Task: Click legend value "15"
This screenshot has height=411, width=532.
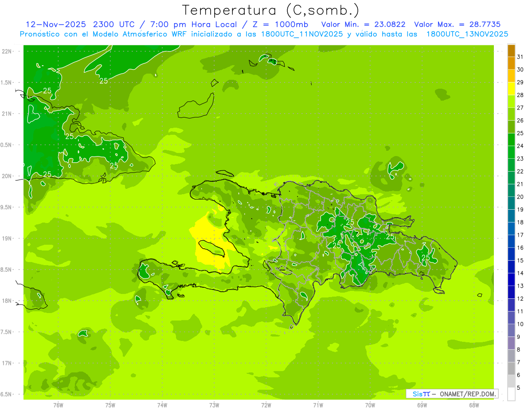Action: pos(520,260)
